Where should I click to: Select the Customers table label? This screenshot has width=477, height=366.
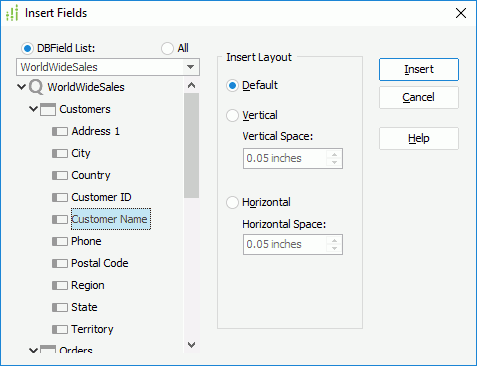click(85, 109)
